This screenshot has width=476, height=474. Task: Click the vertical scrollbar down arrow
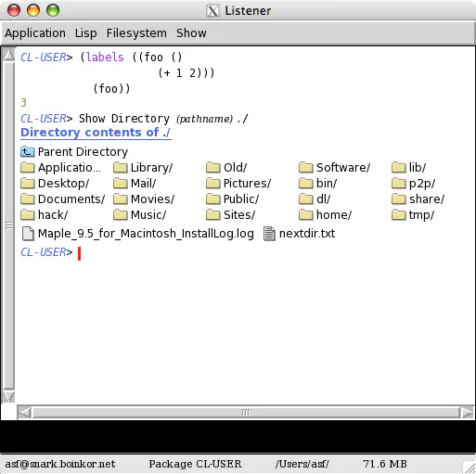(8, 396)
